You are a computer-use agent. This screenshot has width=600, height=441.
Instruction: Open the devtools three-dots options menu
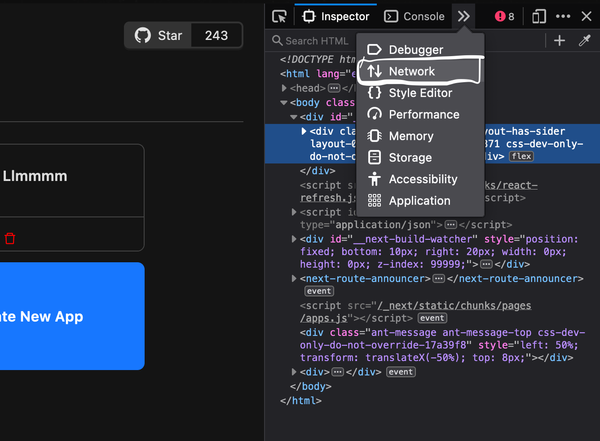coord(563,17)
